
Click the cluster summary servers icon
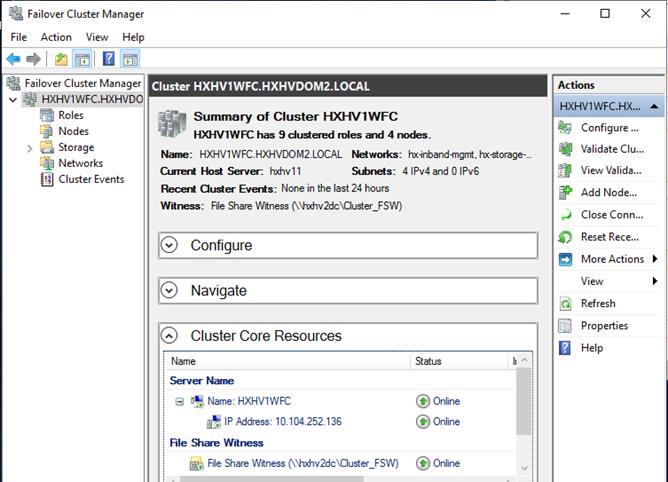[x=172, y=123]
